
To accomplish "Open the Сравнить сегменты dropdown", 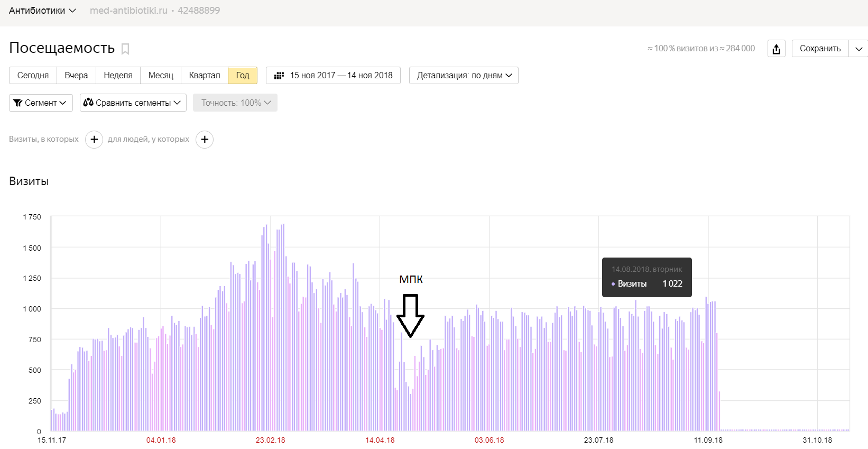I will [x=133, y=103].
